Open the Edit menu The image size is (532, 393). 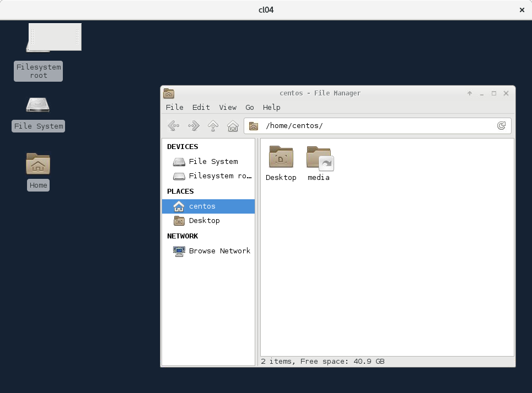click(201, 107)
